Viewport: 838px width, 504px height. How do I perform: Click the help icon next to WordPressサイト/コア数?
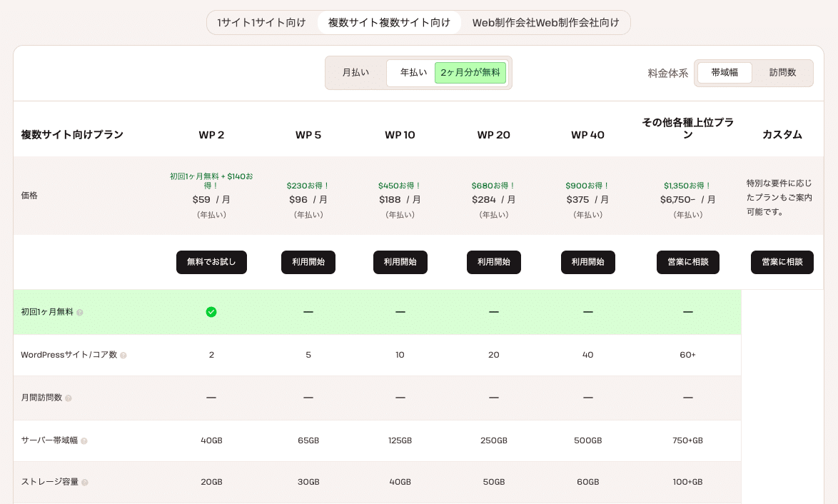tap(123, 355)
